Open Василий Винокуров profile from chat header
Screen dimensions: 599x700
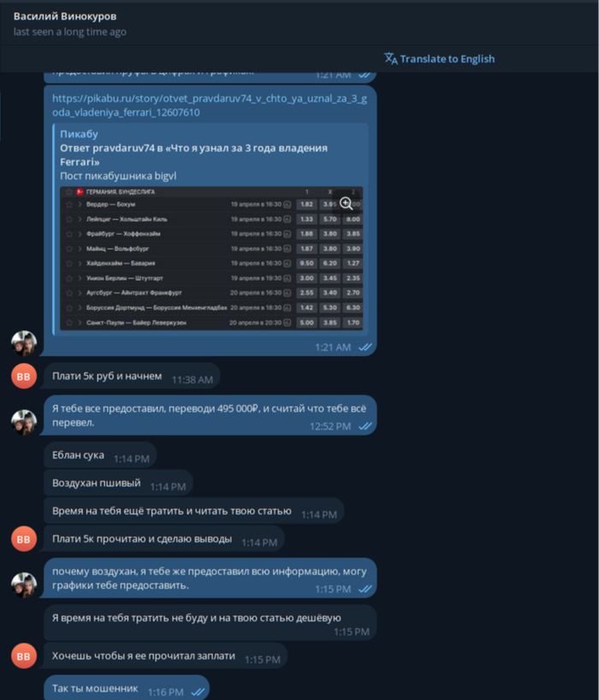pos(65,16)
